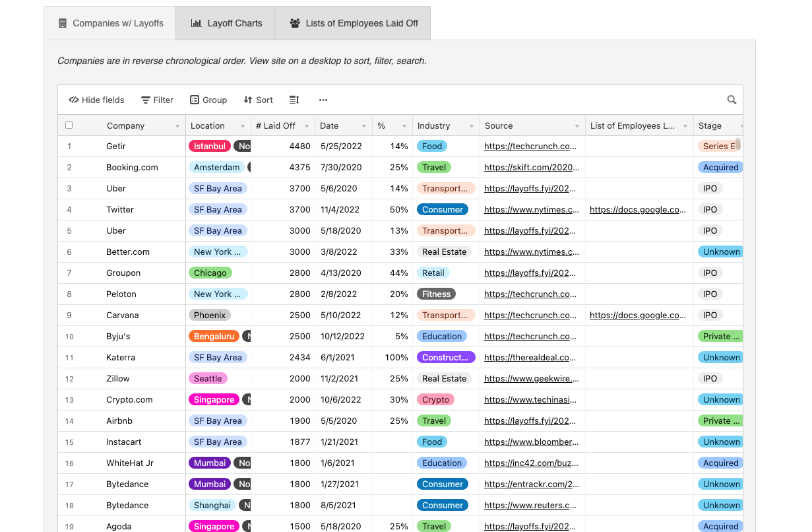Open the # Laid Off column dropdown

tap(307, 126)
